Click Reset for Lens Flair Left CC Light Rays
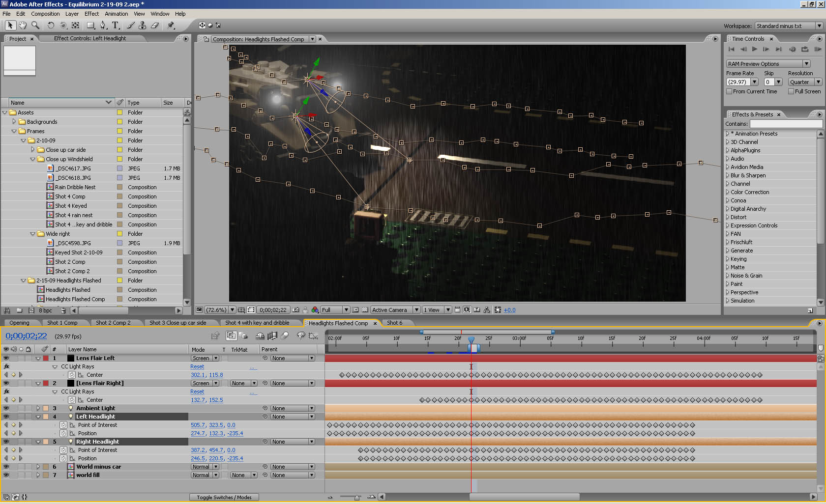This screenshot has width=826, height=504. [197, 366]
